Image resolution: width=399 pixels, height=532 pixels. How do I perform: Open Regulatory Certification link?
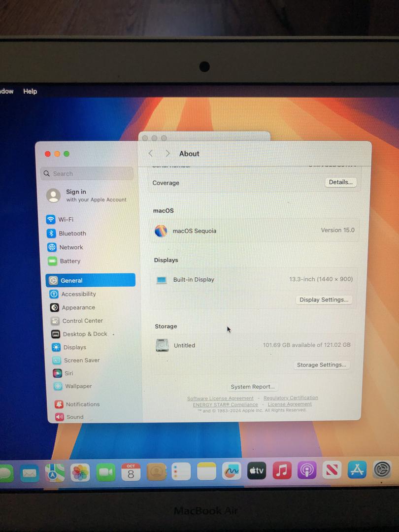pos(291,398)
